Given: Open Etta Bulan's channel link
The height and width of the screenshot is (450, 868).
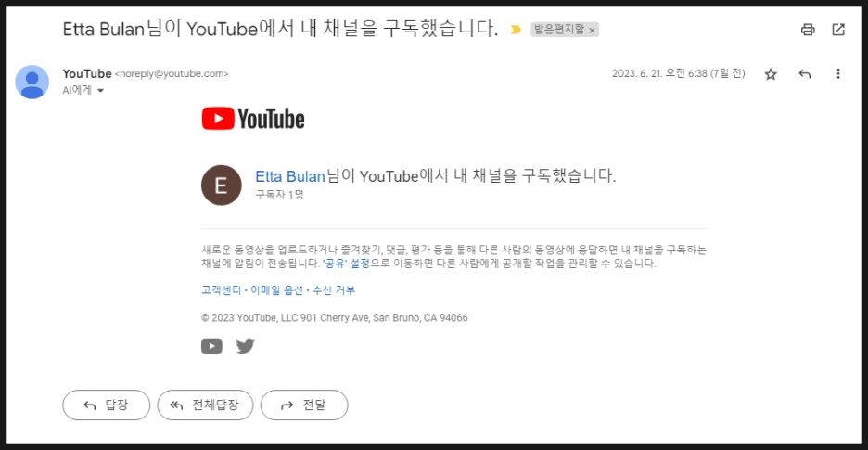Looking at the screenshot, I should [x=289, y=177].
